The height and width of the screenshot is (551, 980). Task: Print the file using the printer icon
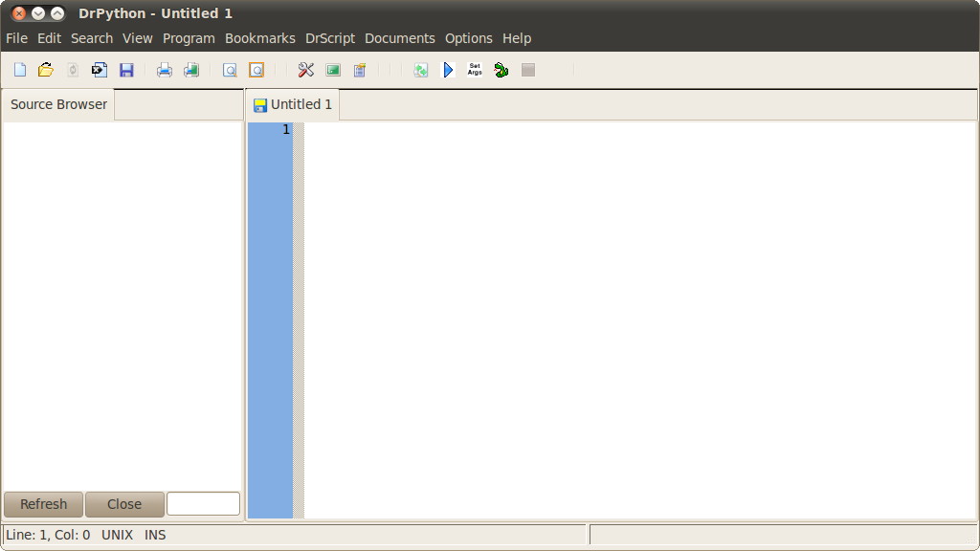pyautogui.click(x=165, y=70)
